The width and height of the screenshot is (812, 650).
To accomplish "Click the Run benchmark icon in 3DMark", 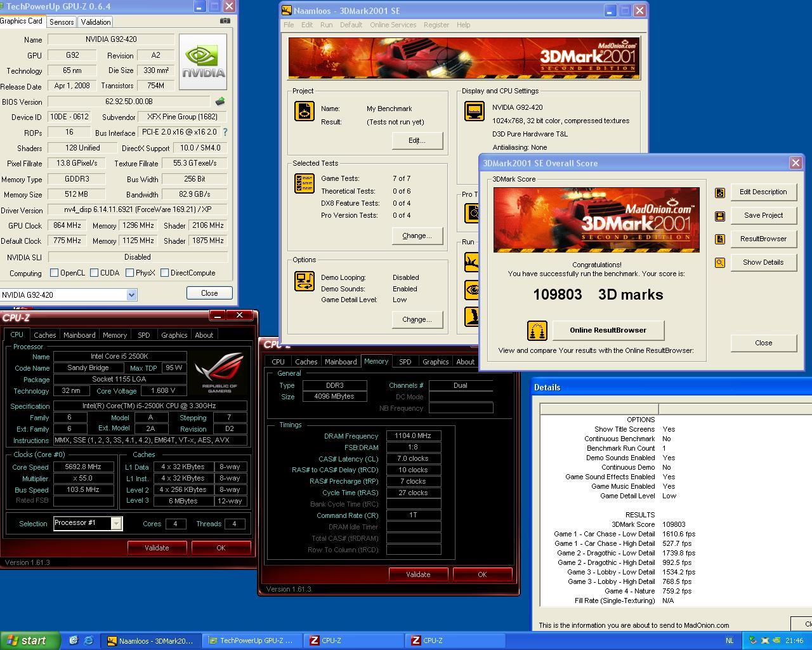I will pos(472,262).
